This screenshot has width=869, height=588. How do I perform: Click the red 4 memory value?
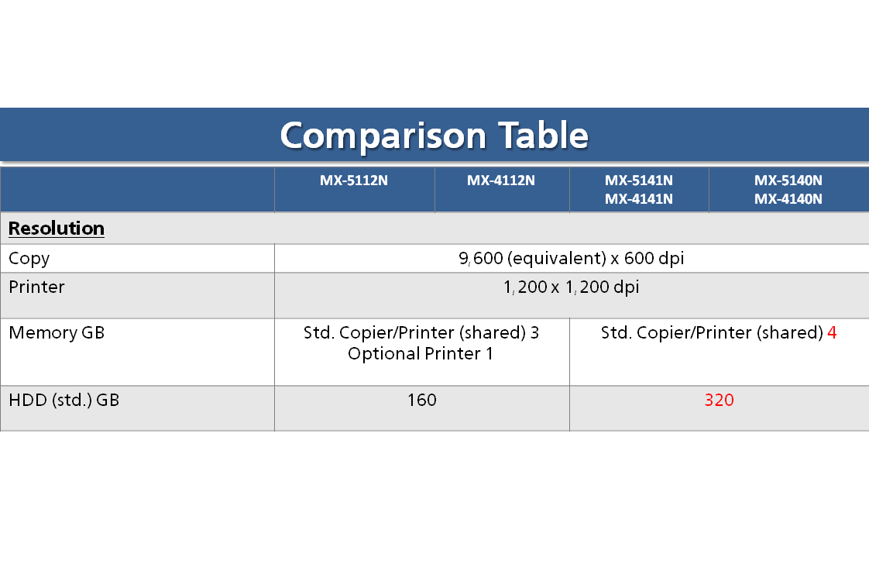832,333
